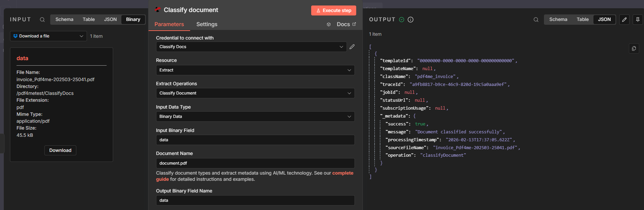Switch the INPUT view to Schema

tap(64, 20)
